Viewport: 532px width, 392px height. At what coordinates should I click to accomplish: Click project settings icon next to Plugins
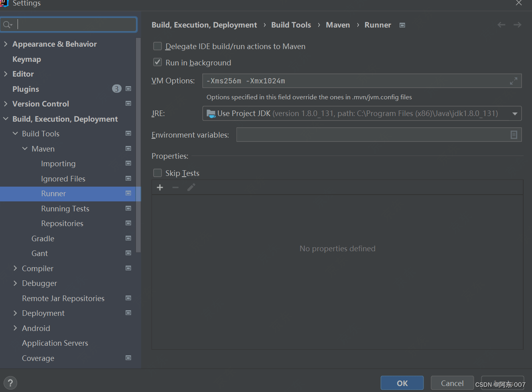tap(128, 89)
